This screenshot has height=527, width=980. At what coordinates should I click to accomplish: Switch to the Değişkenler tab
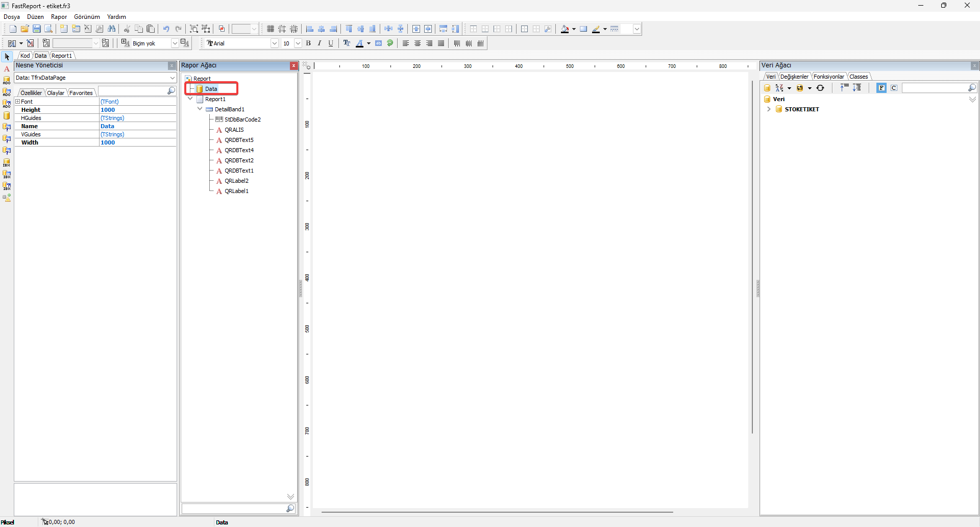click(794, 77)
